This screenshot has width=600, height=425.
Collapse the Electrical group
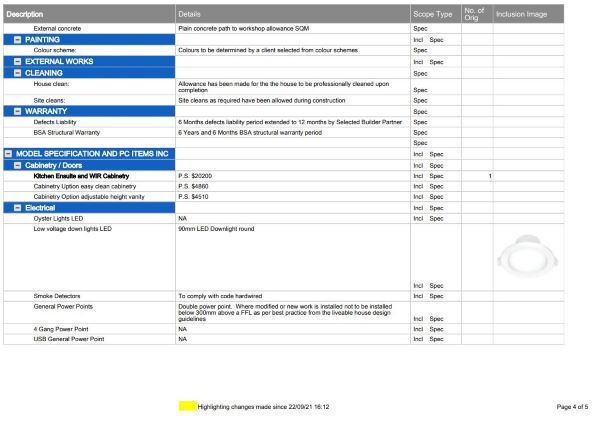[18, 208]
